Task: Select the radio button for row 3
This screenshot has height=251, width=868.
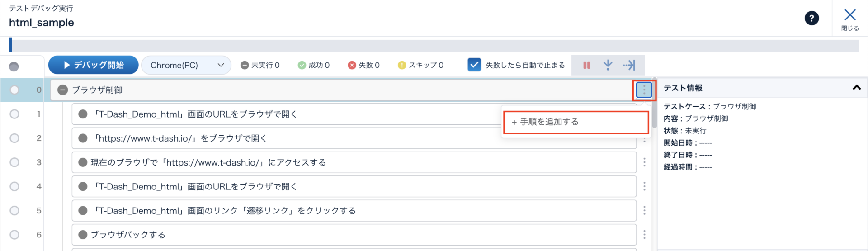Action: (x=14, y=162)
